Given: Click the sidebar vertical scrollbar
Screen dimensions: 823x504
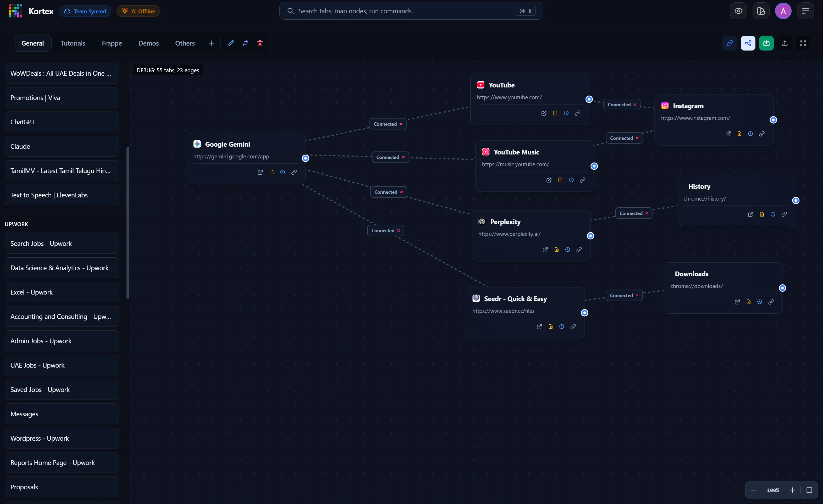Looking at the screenshot, I should tap(128, 223).
